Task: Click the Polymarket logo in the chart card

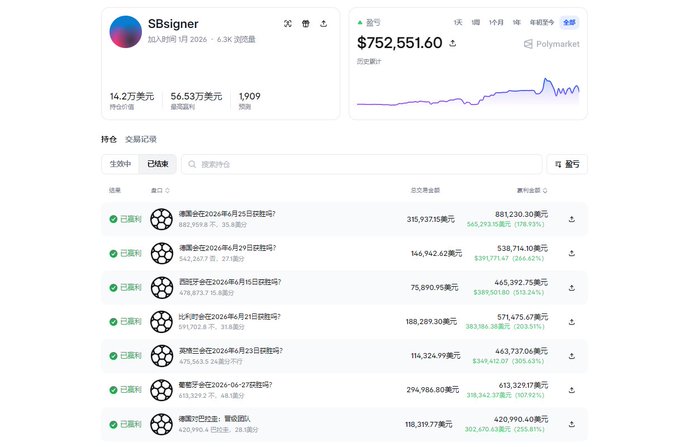Action: [552, 44]
